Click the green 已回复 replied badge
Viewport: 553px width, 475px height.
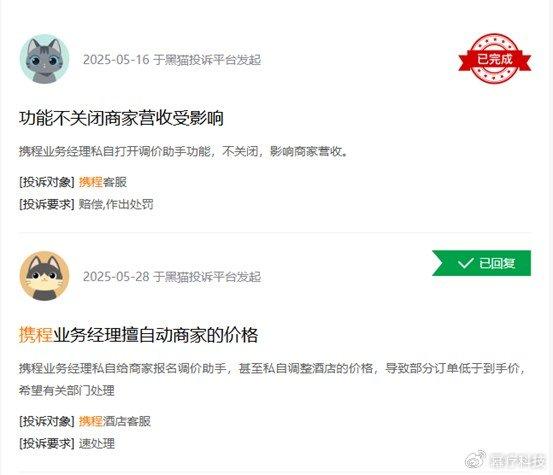[x=481, y=263]
